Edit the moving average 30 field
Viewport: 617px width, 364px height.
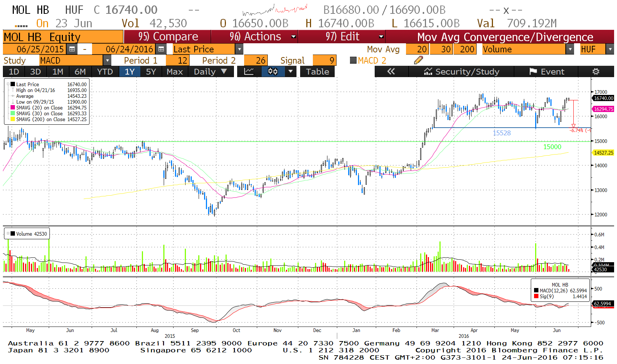[441, 49]
